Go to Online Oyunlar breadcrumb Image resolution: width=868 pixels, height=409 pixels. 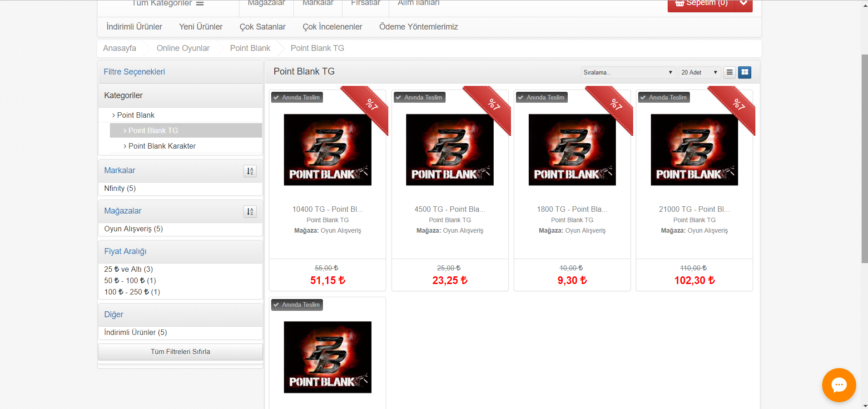[x=183, y=48]
